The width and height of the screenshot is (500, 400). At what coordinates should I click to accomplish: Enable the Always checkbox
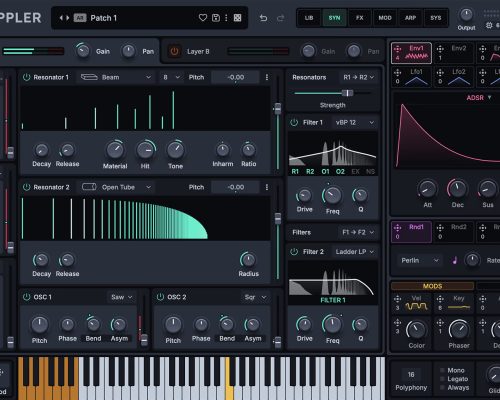[x=442, y=388]
